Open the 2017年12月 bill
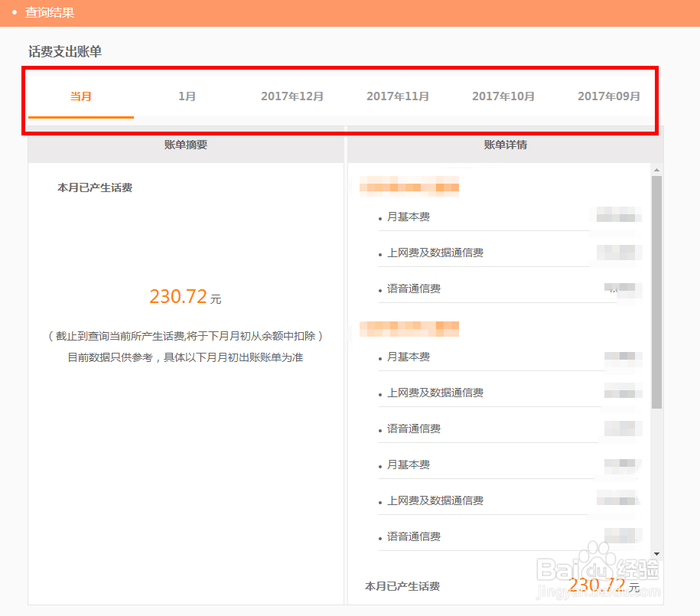This screenshot has height=616, width=700. tap(292, 96)
